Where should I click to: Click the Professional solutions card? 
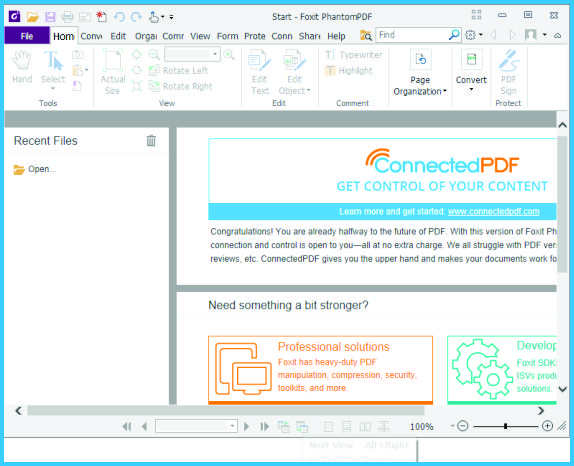click(x=320, y=370)
